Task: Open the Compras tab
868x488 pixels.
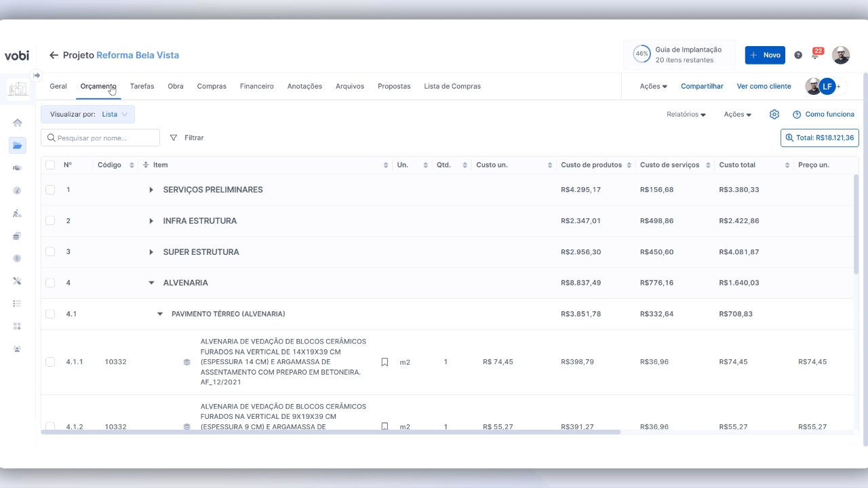Action: coord(212,86)
